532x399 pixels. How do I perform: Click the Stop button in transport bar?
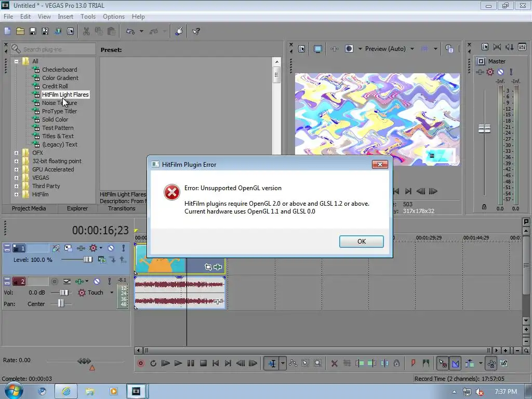click(x=203, y=363)
